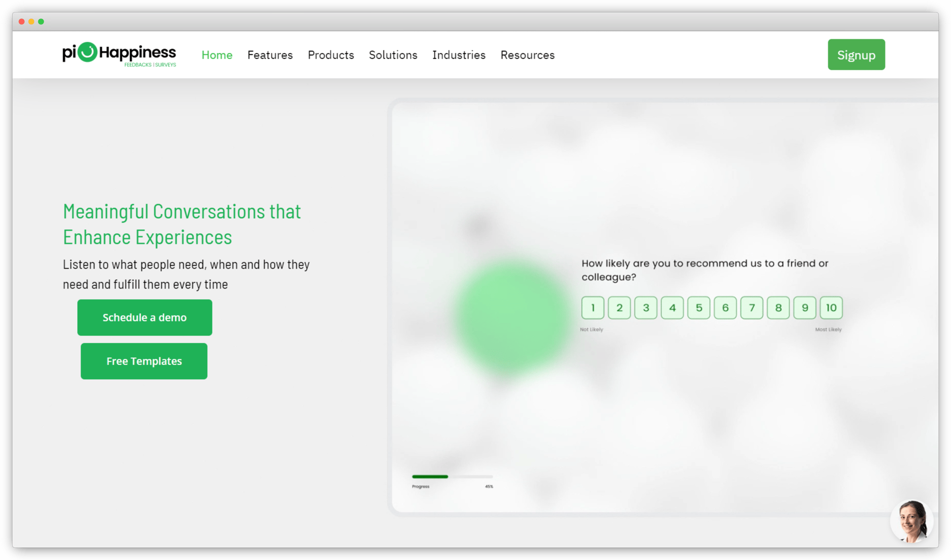Select rating 10 for Most Likely
The image size is (951, 560).
coord(831,307)
